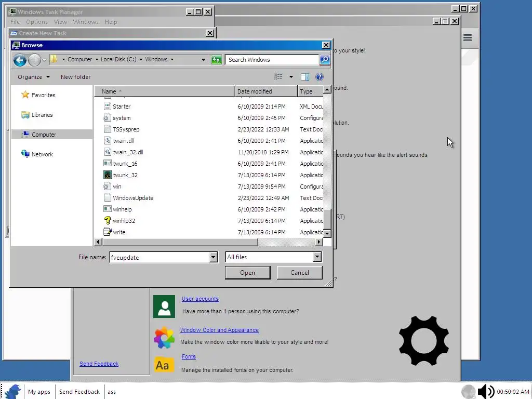Viewport: 532px width, 399px height.
Task: Open the User accounts link
Action: 200,299
